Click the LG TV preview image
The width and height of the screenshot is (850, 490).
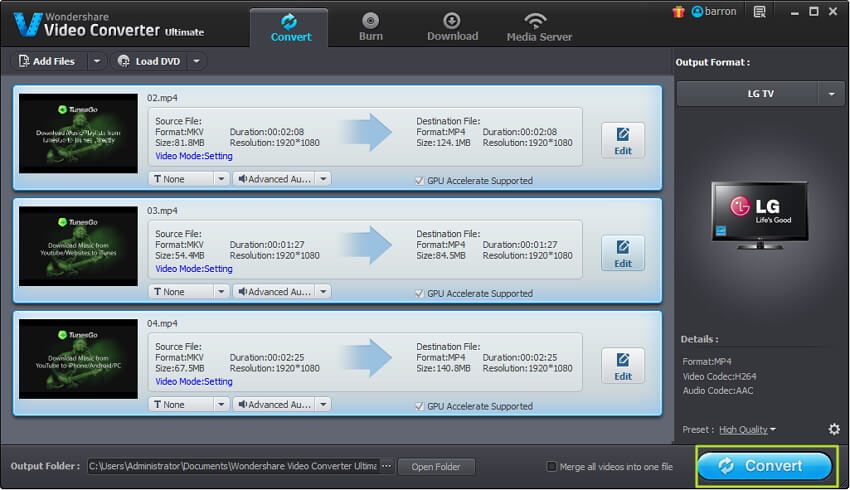[760, 215]
